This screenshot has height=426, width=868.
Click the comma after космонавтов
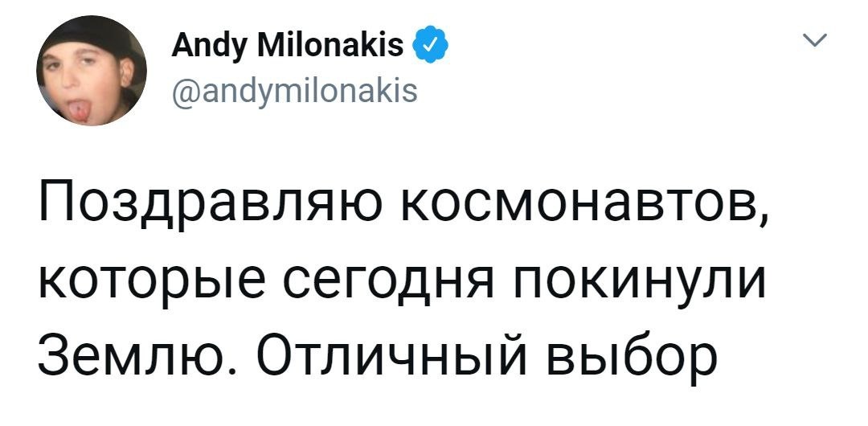click(762, 219)
